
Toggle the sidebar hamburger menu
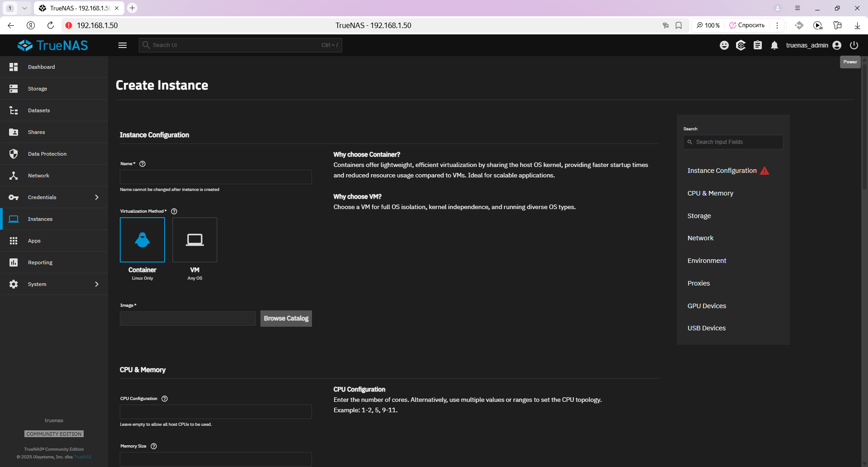point(123,45)
